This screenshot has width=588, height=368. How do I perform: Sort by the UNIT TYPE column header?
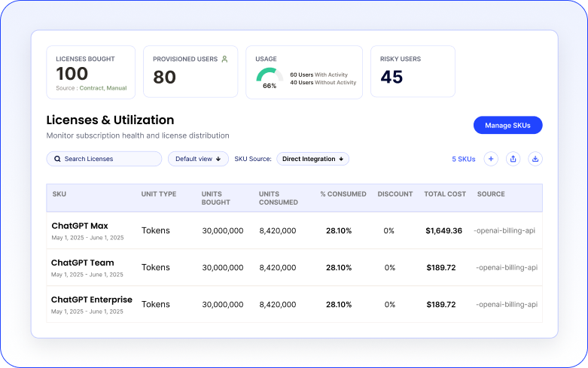point(159,194)
